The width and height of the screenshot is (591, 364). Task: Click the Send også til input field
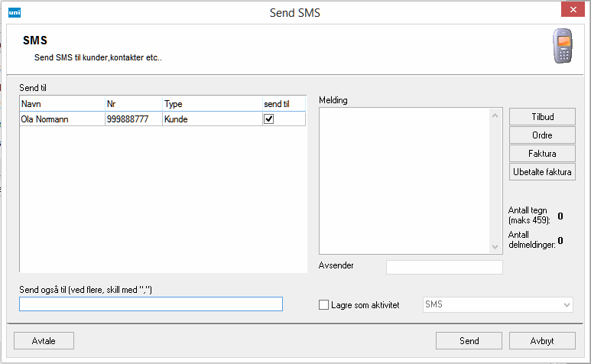(x=151, y=304)
